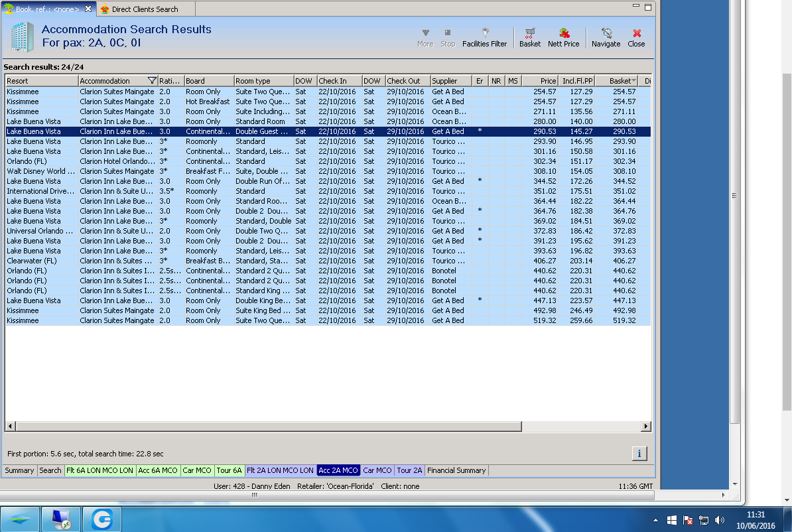Sort by the Basket column header arrow

(x=633, y=81)
